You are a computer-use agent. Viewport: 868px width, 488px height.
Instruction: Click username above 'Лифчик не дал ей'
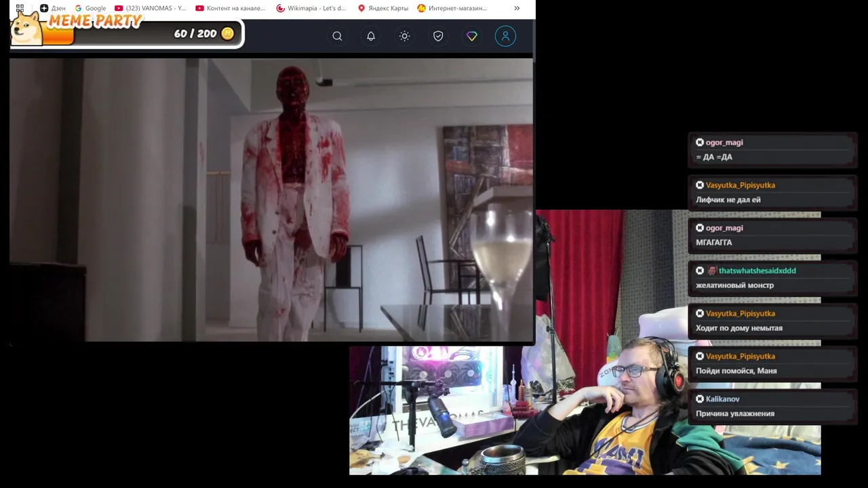tap(740, 185)
